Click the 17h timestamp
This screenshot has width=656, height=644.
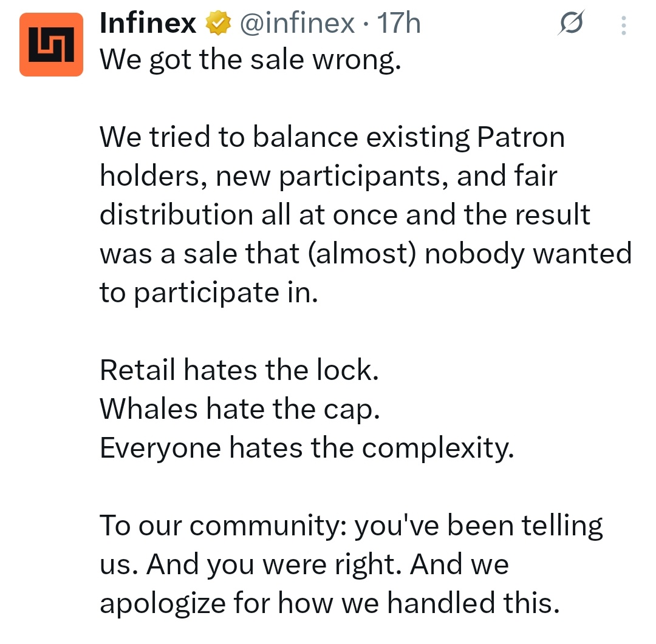point(399,24)
